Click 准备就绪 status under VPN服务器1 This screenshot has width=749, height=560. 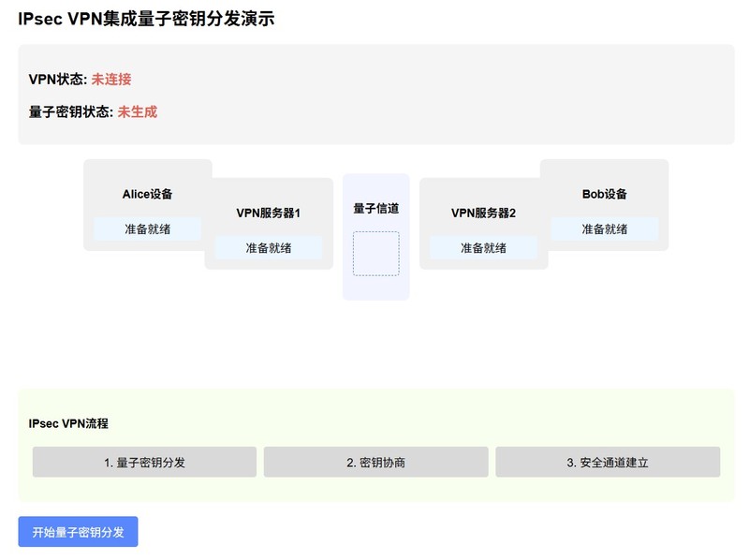pyautogui.click(x=269, y=248)
